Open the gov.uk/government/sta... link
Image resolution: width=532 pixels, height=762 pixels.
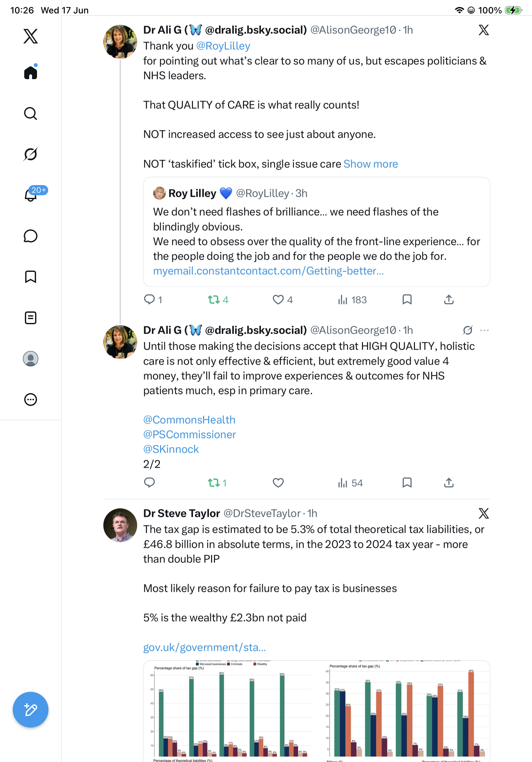point(204,647)
